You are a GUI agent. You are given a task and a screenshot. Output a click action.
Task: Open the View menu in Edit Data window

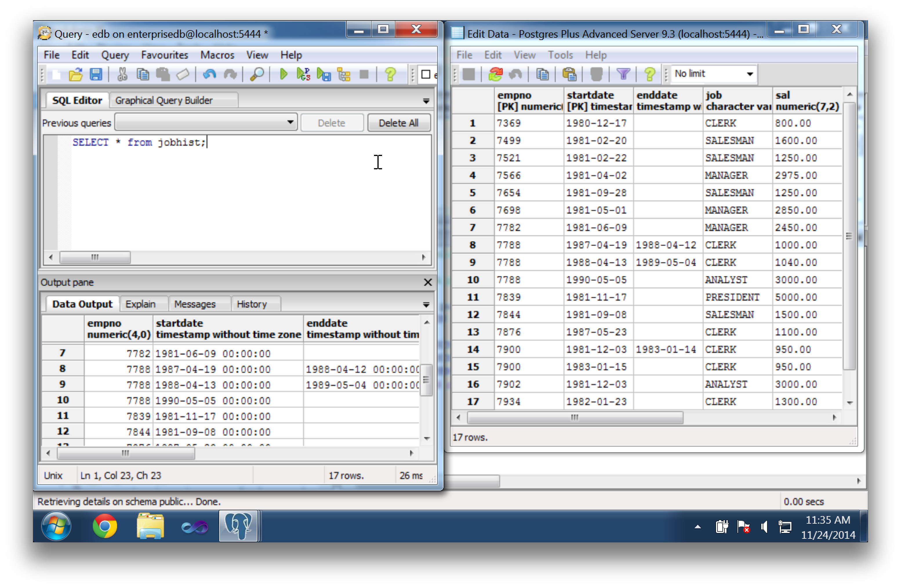click(524, 55)
